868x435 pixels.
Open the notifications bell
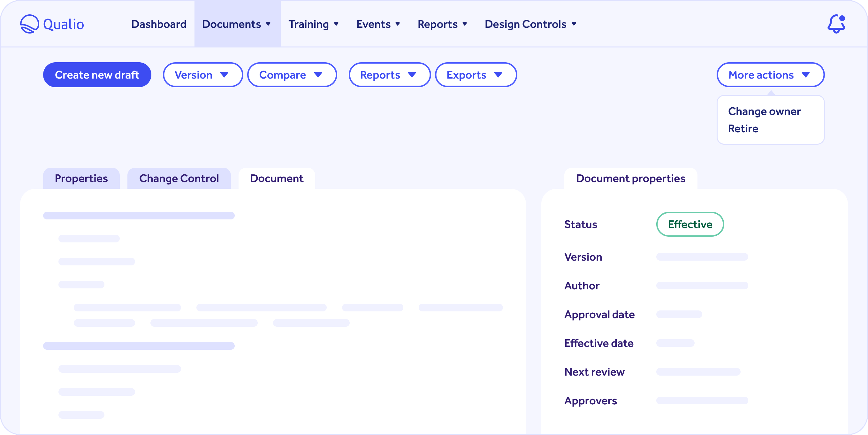(x=837, y=24)
